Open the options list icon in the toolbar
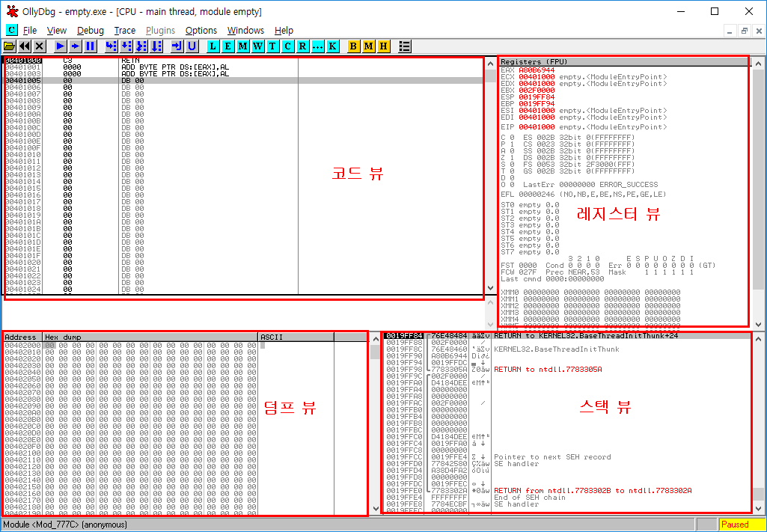Image resolution: width=767 pixels, height=532 pixels. click(405, 46)
